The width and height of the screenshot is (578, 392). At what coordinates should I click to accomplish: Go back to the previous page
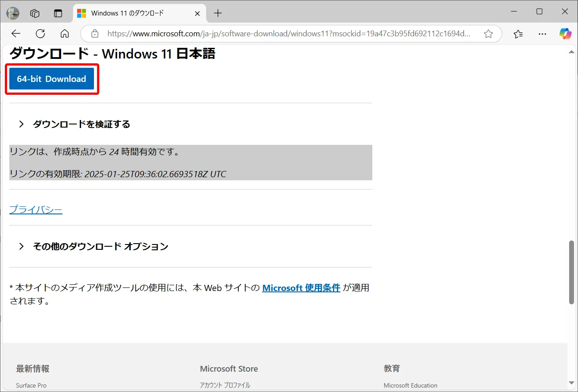(x=16, y=34)
